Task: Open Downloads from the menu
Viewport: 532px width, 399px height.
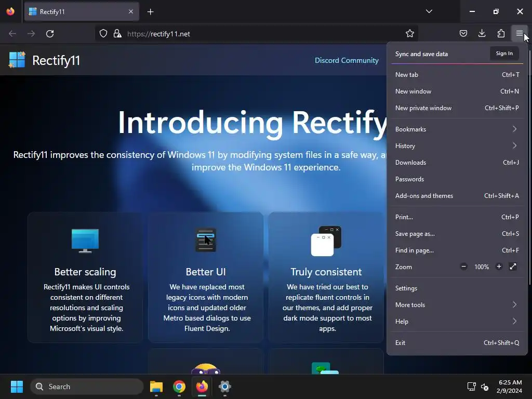Action: (x=457, y=163)
